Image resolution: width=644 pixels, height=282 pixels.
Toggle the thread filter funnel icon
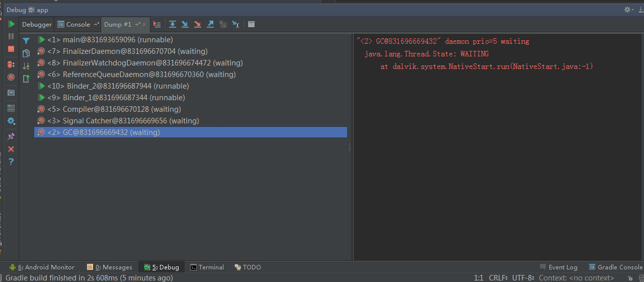click(x=26, y=41)
